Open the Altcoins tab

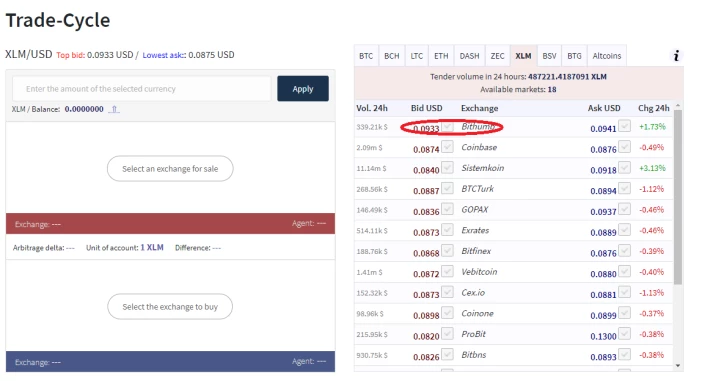[x=607, y=56]
